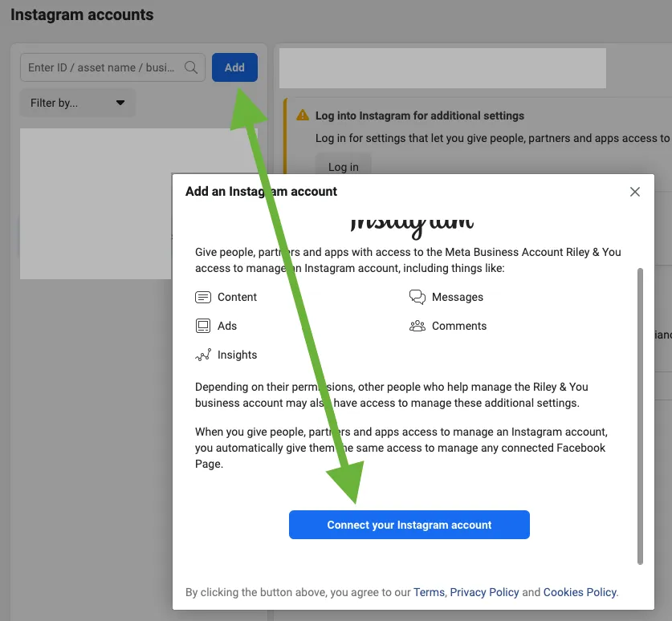Focus the Enter ID / asset name search field
The width and height of the screenshot is (672, 621).
pos(112,67)
